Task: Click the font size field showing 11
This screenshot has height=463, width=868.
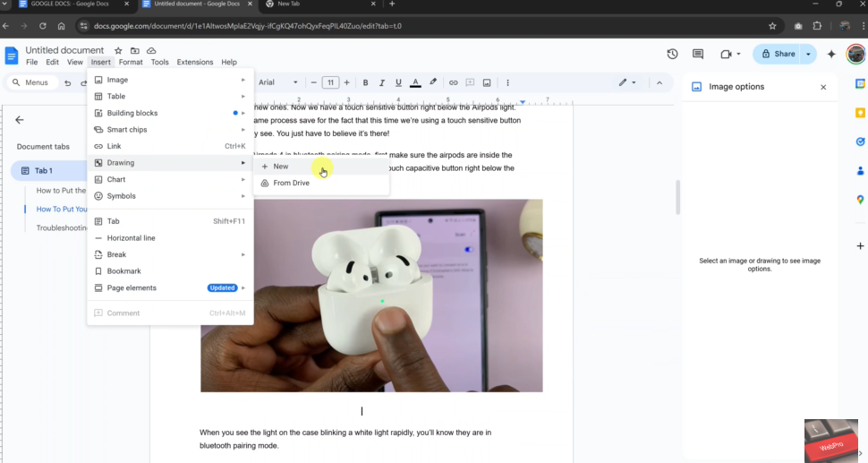Action: 330,82
